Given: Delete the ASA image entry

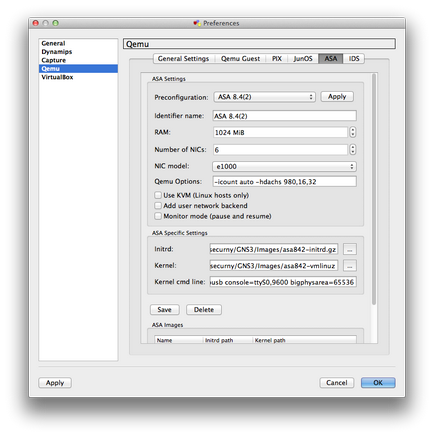Looking at the screenshot, I should tap(204, 310).
